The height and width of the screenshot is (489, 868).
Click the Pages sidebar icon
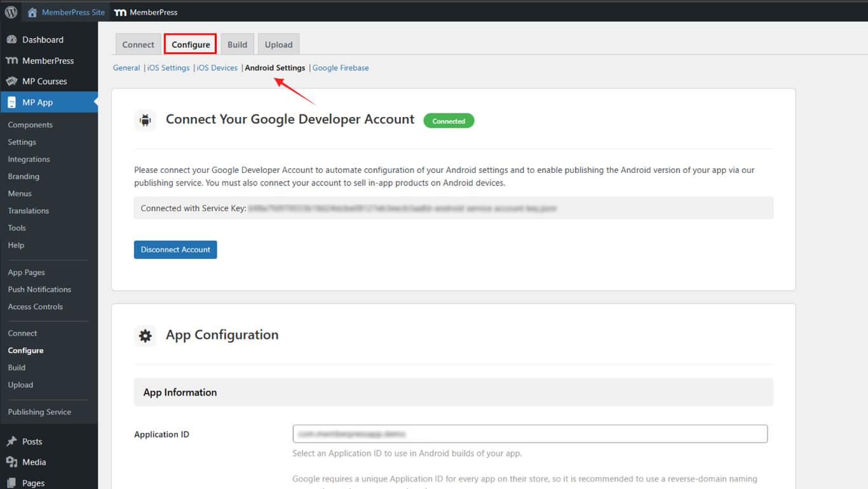11,483
